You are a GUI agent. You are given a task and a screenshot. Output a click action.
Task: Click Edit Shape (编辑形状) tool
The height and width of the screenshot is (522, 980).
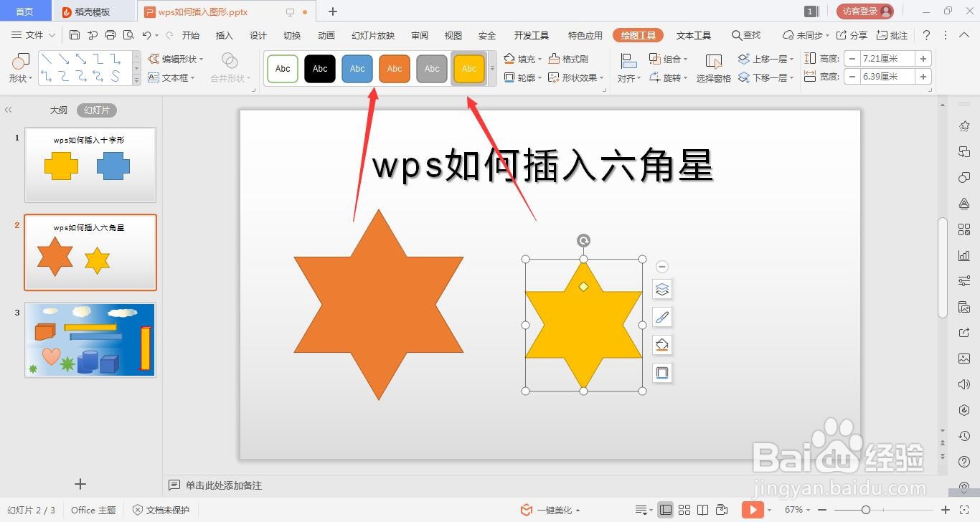[x=176, y=59]
